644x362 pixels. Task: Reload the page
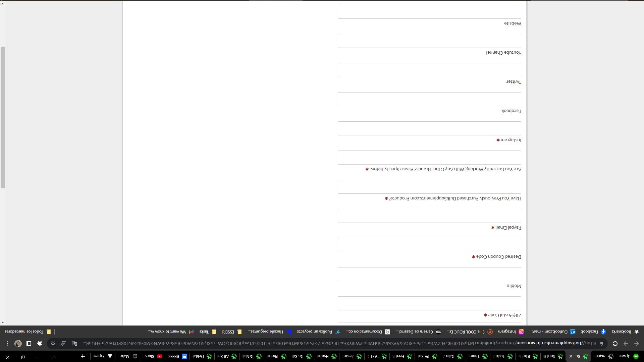click(615, 344)
